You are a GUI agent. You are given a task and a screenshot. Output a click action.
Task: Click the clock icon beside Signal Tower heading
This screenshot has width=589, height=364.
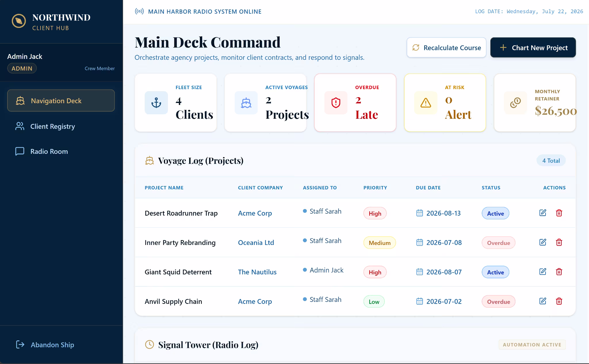(150, 344)
